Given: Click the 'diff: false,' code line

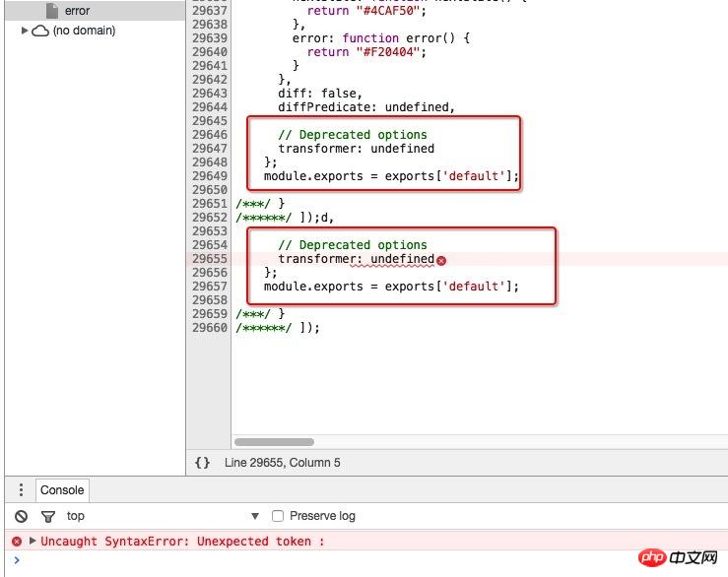Looking at the screenshot, I should (x=320, y=94).
